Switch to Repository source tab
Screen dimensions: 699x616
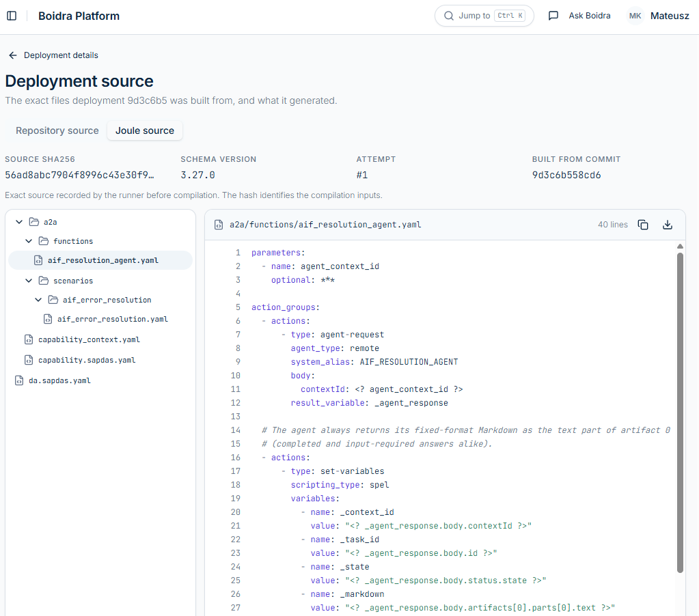tap(57, 130)
